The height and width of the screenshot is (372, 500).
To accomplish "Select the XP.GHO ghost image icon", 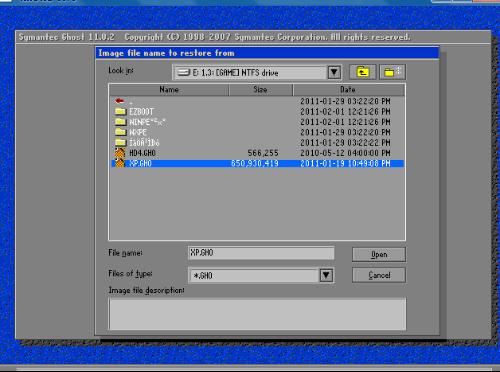I will click(x=120, y=163).
